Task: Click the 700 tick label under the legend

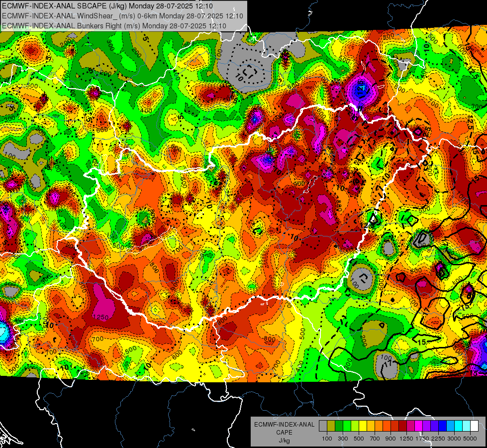Action: coord(375,439)
